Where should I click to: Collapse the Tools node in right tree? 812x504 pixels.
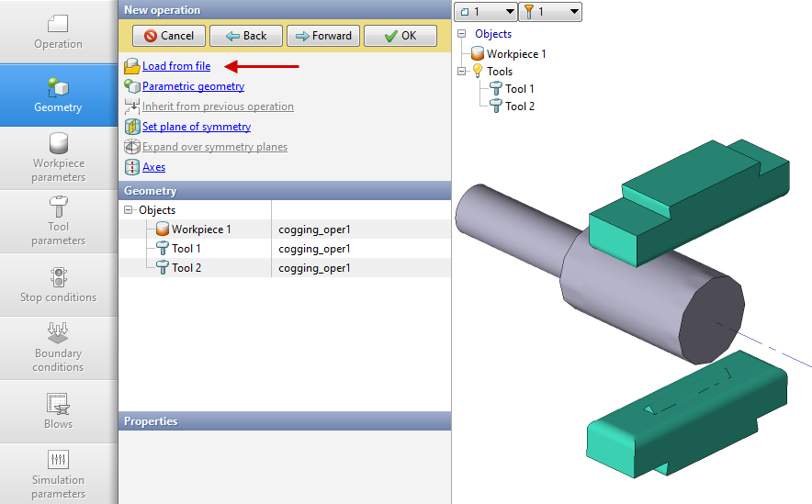pyautogui.click(x=462, y=72)
